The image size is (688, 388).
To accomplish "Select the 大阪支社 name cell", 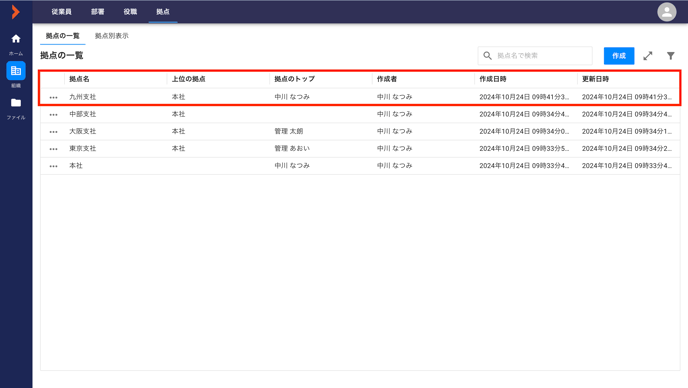I will click(x=82, y=131).
